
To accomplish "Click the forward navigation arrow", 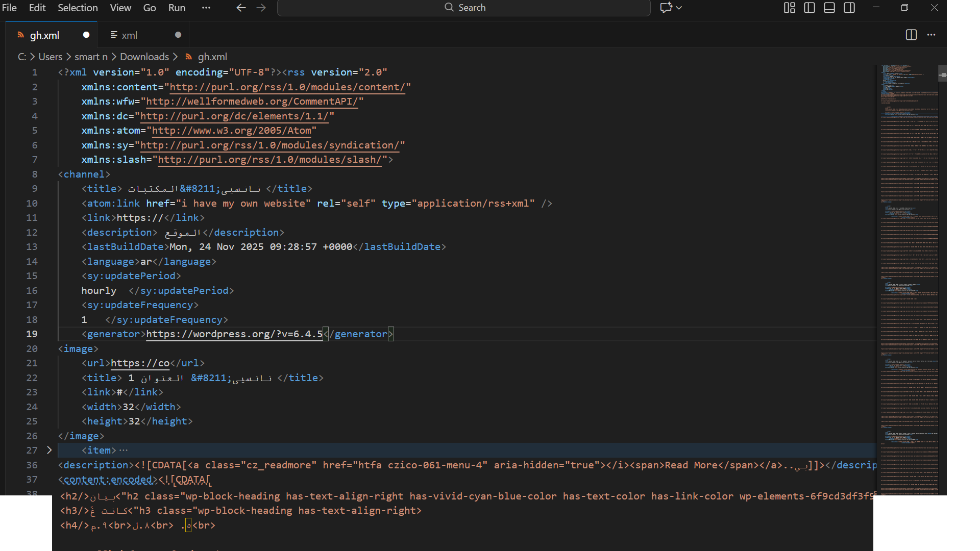I will [261, 8].
